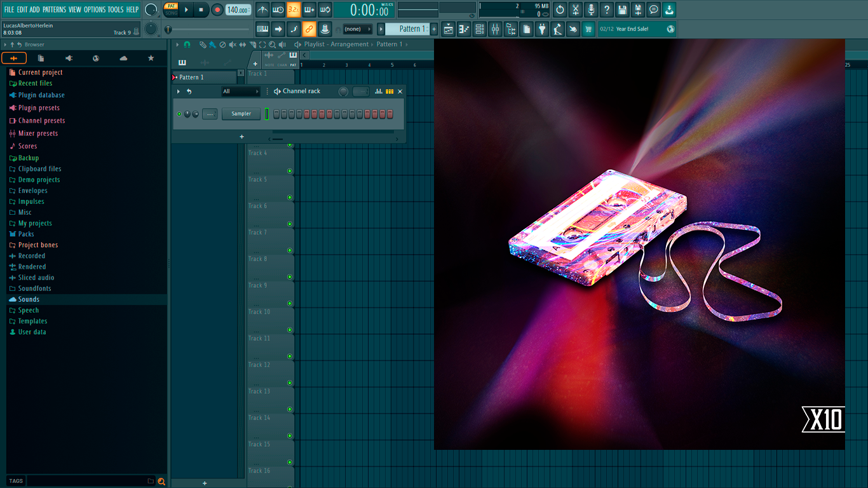The width and height of the screenshot is (868, 488).
Task: Click the save floppy disk icon
Action: 622,10
